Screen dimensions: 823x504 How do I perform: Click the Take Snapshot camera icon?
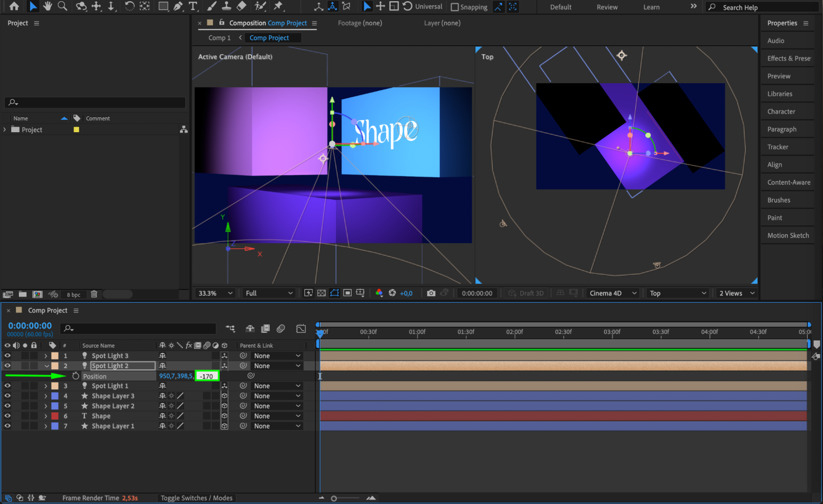[x=431, y=293]
